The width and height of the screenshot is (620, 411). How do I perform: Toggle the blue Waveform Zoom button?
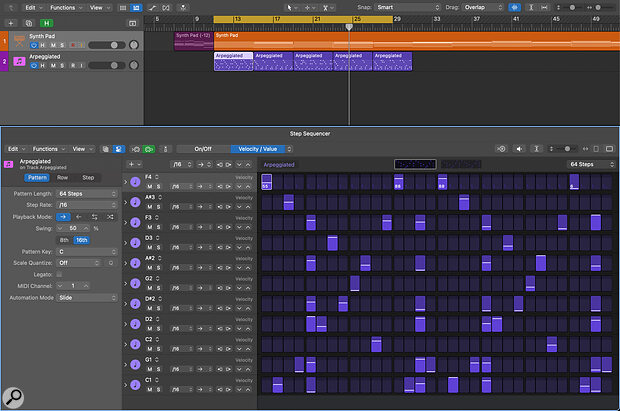[x=514, y=8]
